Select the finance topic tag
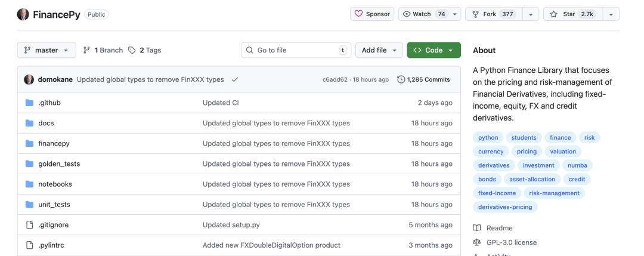The image size is (644, 256). pos(560,138)
